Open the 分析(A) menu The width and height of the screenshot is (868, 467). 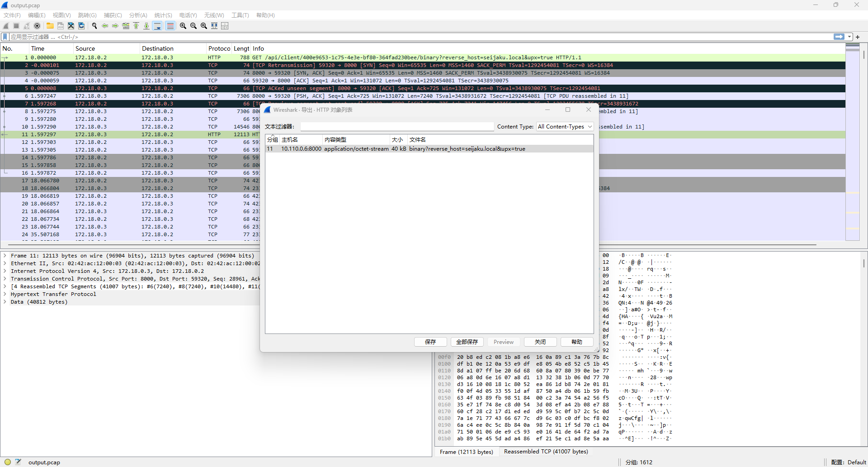point(138,15)
